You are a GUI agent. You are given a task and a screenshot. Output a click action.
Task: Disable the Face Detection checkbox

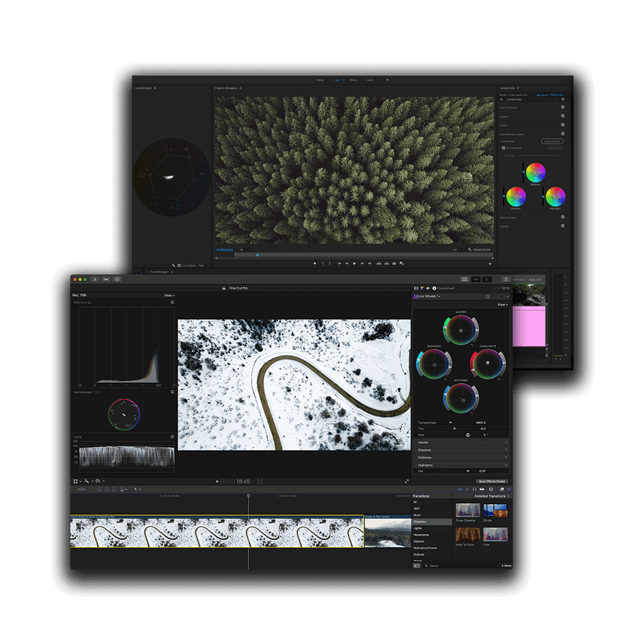pos(503,148)
